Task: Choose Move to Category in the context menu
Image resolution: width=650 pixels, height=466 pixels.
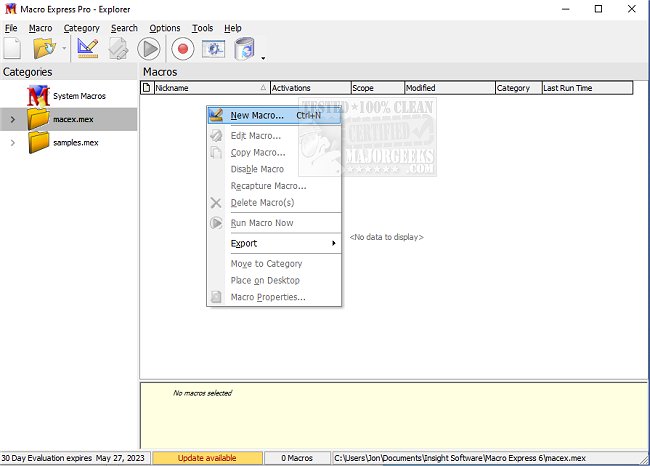Action: (x=274, y=264)
